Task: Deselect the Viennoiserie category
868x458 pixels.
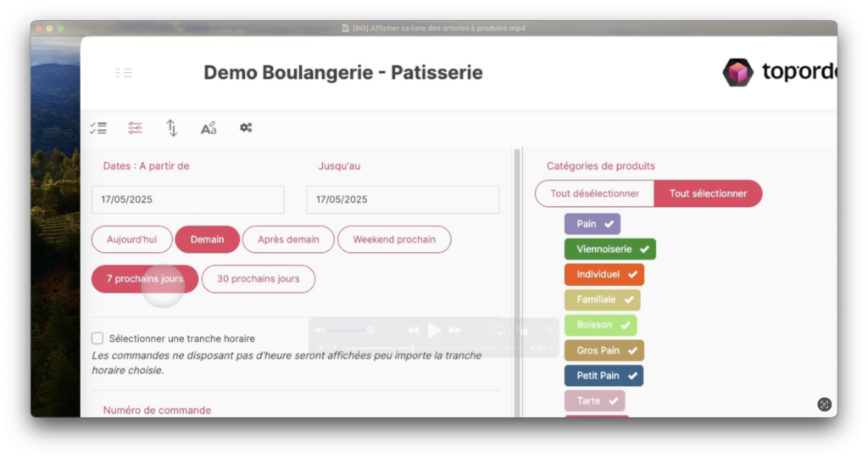Action: (609, 249)
